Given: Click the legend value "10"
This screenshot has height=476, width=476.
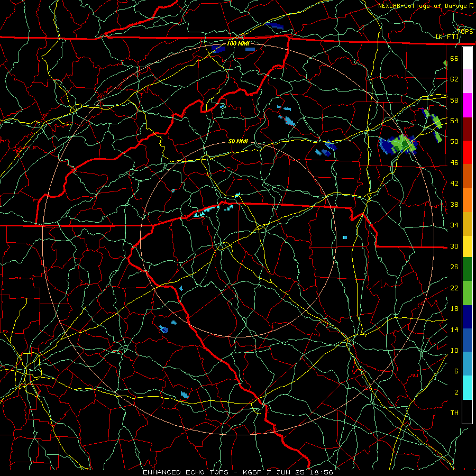Looking at the screenshot, I should coord(454,350).
